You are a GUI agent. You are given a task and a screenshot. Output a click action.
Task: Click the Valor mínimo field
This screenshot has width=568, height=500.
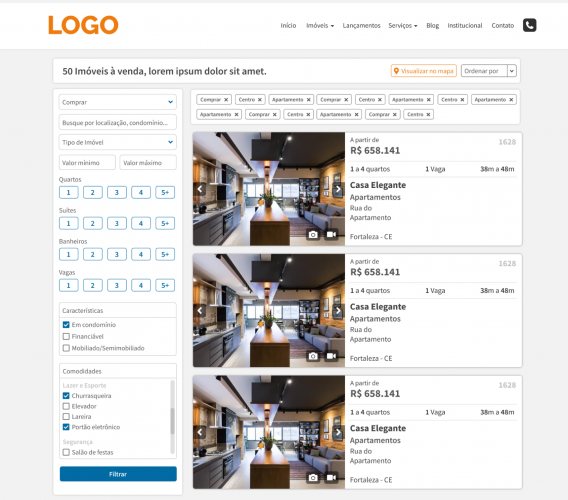click(87, 163)
